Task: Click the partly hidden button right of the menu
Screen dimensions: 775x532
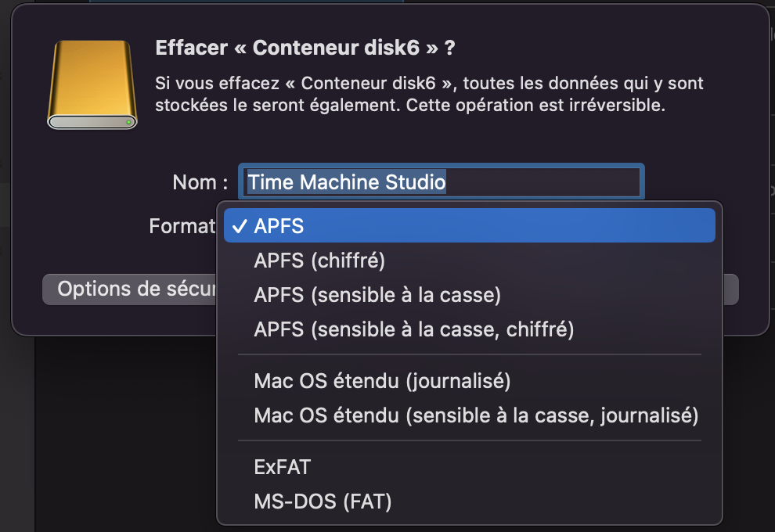Action: [x=730, y=289]
